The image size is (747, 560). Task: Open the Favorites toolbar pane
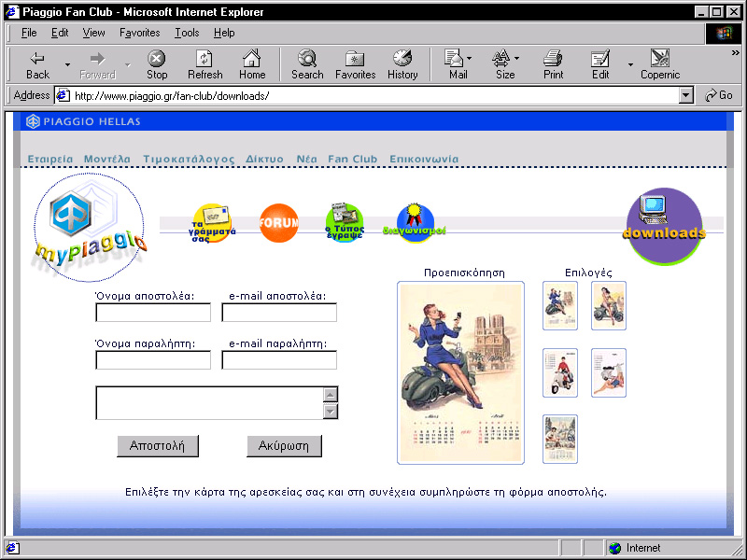pos(355,64)
